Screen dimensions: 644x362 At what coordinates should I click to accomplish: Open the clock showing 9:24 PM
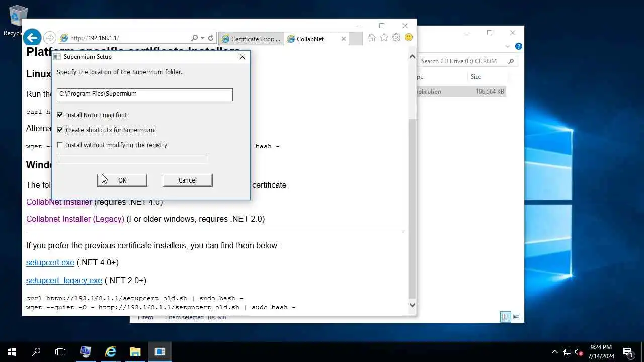tap(602, 352)
